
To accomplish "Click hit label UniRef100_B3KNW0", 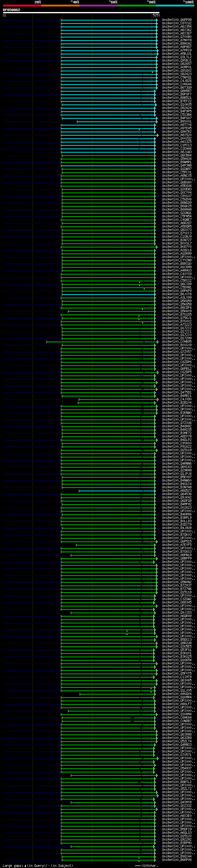I will 176,413.
